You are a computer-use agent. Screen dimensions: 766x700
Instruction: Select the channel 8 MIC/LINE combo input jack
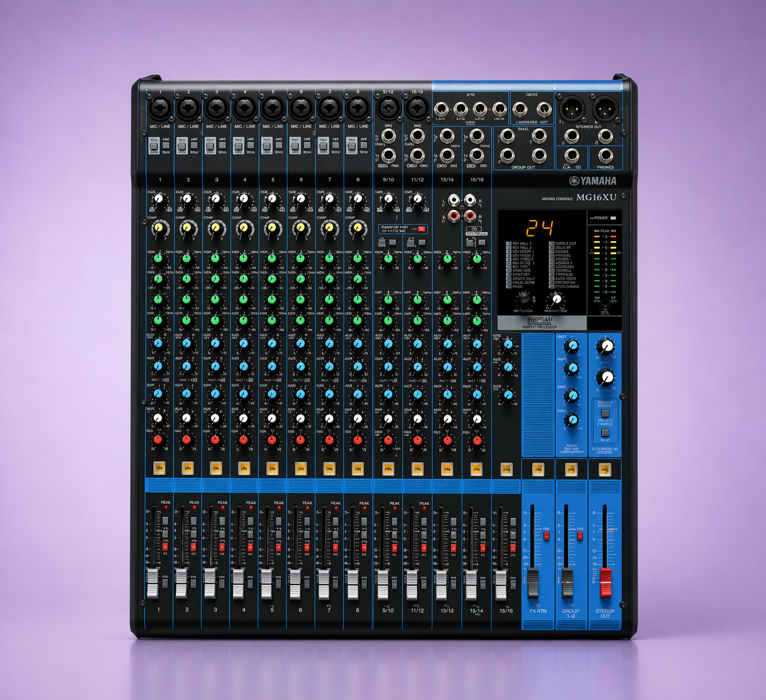(x=357, y=108)
